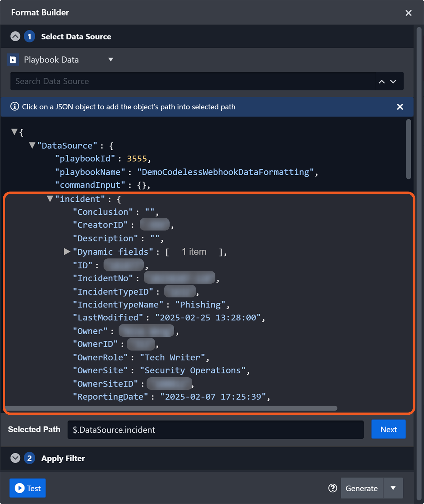Click the Next button

pos(388,429)
